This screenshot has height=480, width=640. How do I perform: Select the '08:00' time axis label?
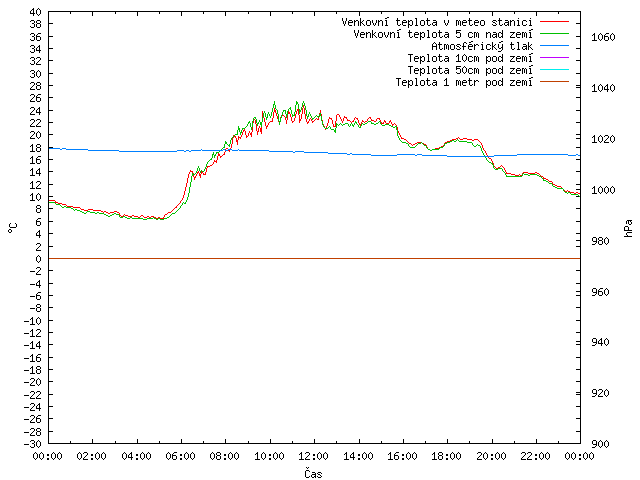pyautogui.click(x=225, y=456)
